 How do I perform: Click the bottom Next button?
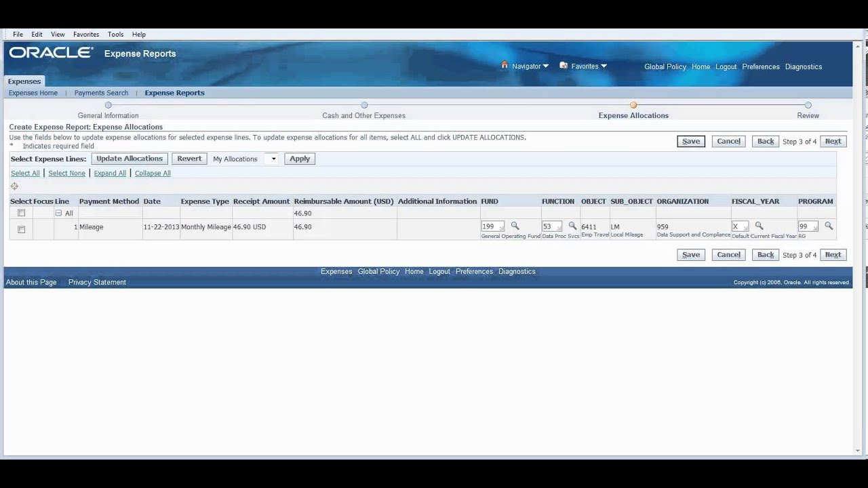(833, 255)
